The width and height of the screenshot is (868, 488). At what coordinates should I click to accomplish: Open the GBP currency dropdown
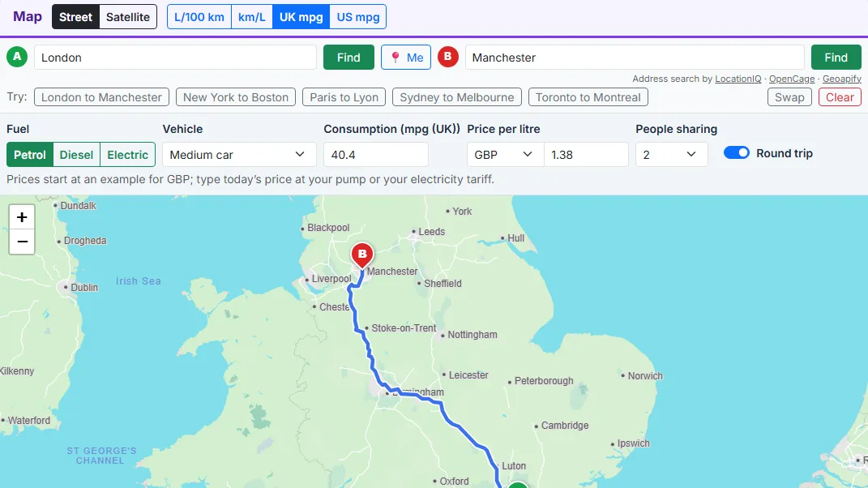click(506, 155)
